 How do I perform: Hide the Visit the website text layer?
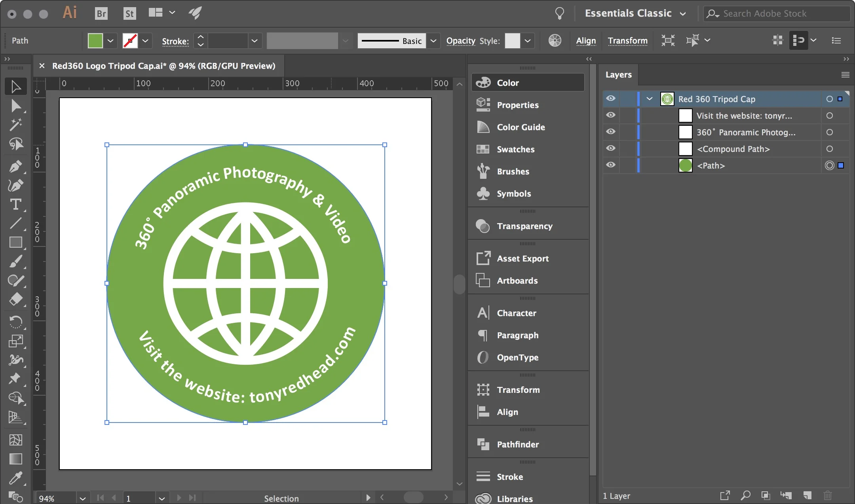click(611, 115)
